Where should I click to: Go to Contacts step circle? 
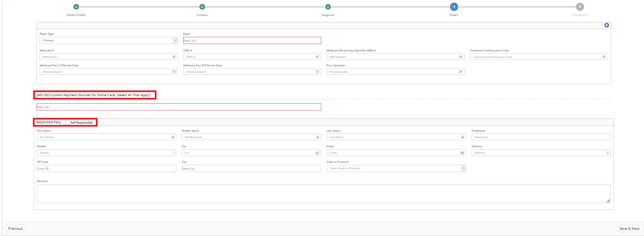coord(202,7)
